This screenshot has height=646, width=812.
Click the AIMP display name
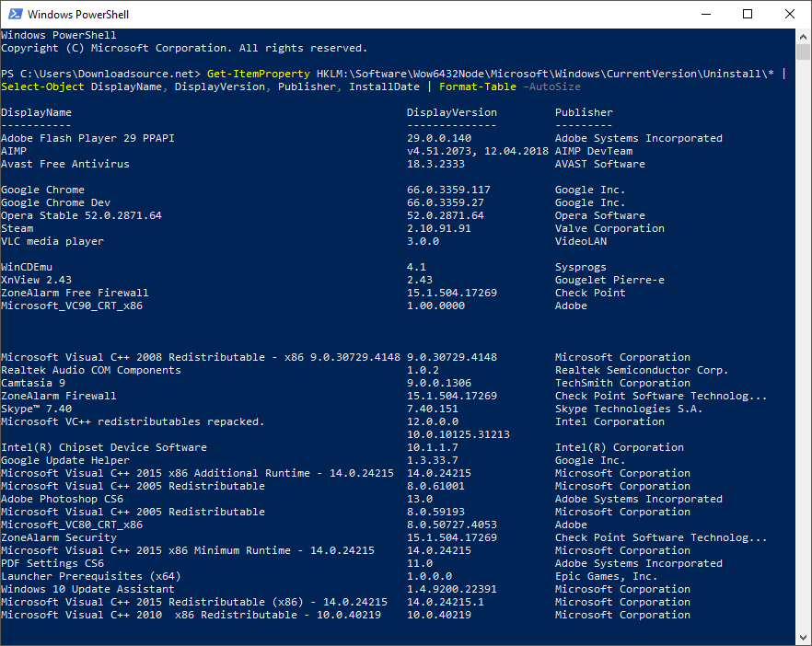pyautogui.click(x=14, y=151)
